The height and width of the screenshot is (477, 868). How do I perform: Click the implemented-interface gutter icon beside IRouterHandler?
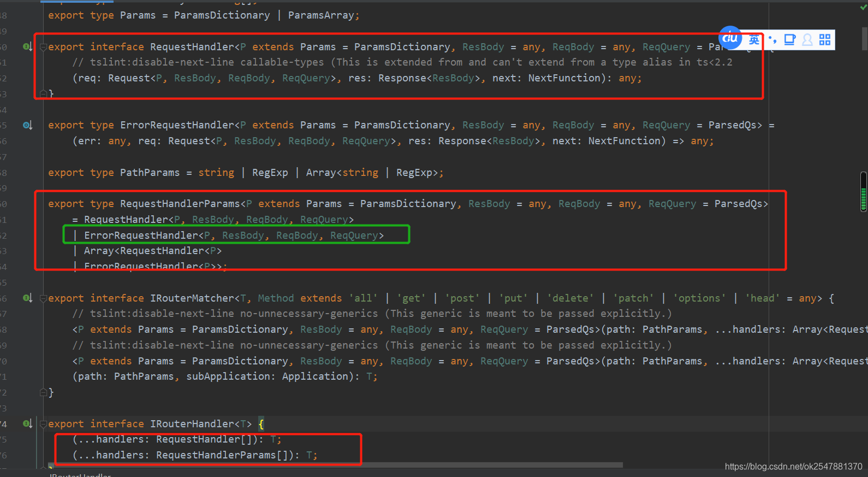point(27,424)
